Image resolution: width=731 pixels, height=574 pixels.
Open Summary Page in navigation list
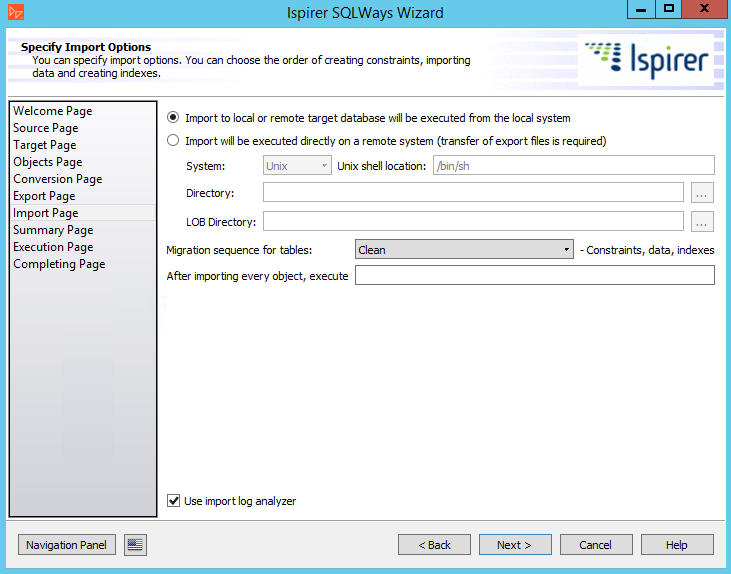[x=53, y=230]
